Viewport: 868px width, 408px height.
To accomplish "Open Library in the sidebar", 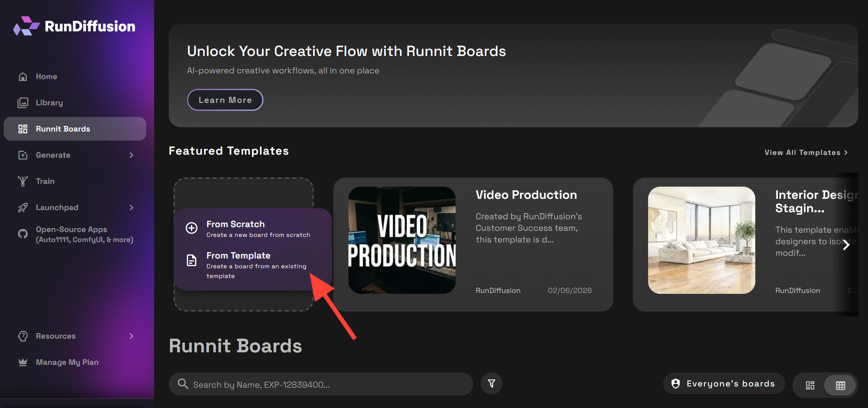I will [75, 103].
